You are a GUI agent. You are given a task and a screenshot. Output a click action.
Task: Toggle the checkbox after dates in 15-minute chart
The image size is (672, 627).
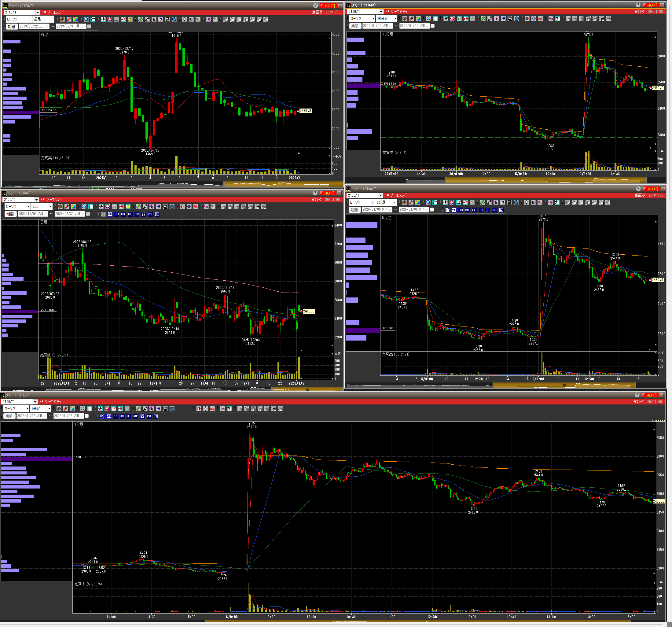coord(432,26)
